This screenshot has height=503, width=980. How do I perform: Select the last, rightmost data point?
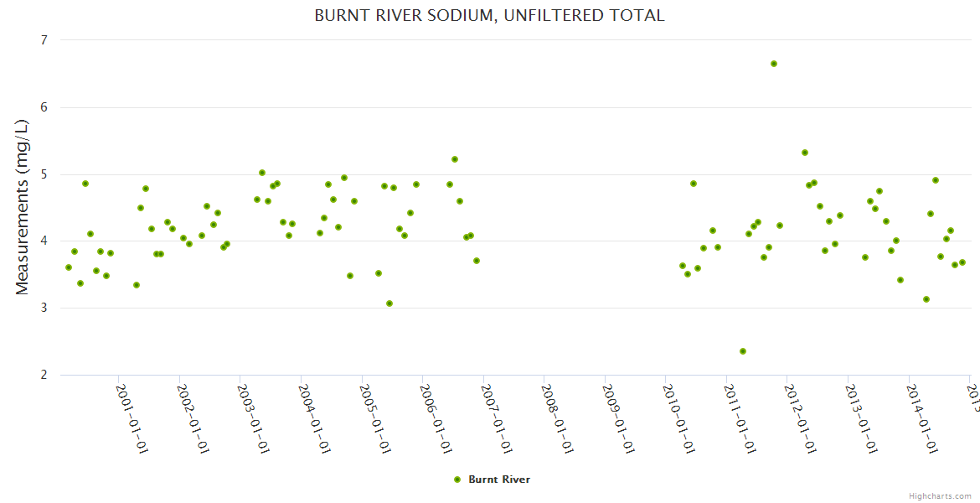tap(962, 262)
